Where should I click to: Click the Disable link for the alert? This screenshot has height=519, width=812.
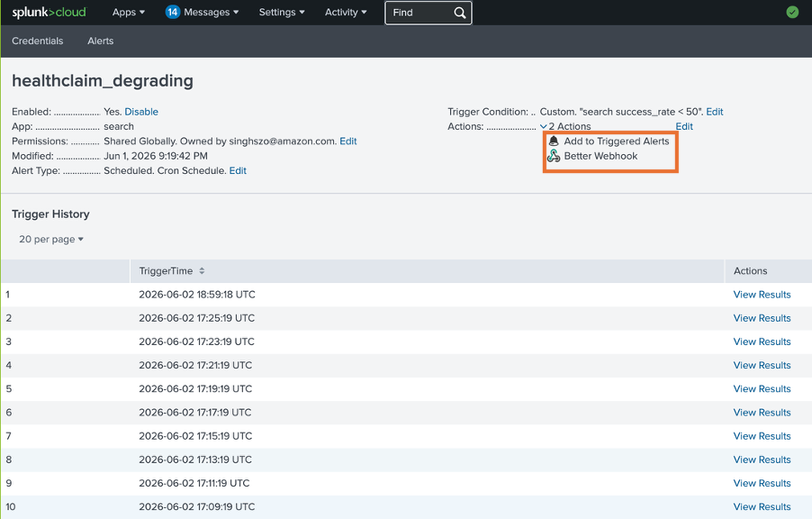(x=141, y=112)
